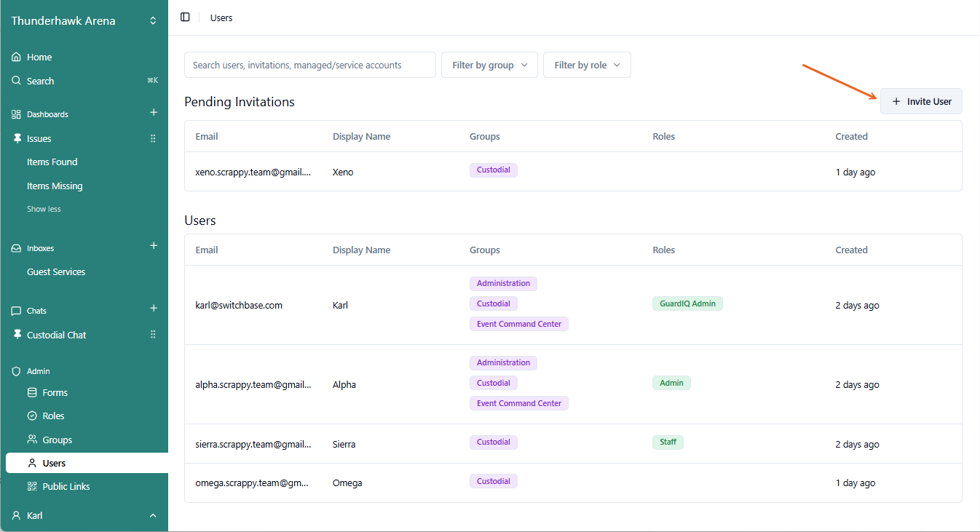Toggle the sidebar collapse icon
Image resolution: width=980 pixels, height=532 pixels.
tap(185, 17)
